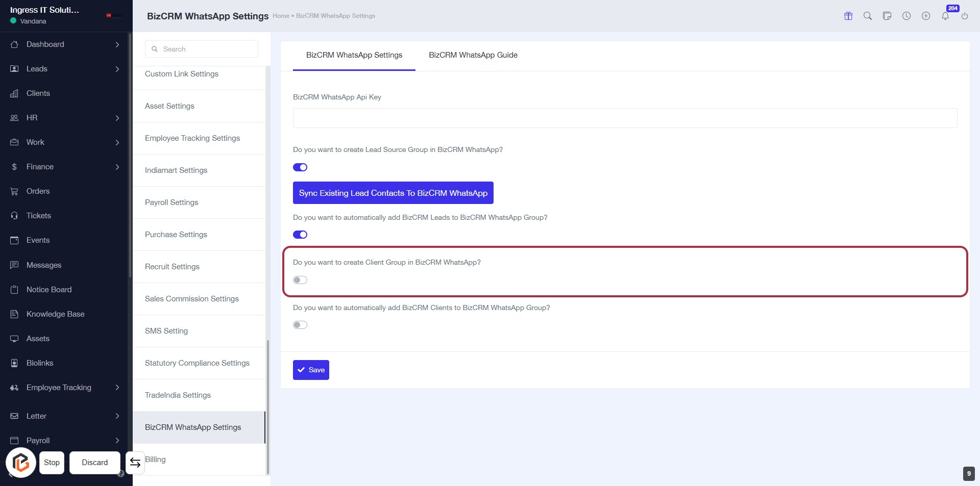This screenshot has height=486, width=980.
Task: Toggle automatically add Clients to WhatsApp Group
Action: point(300,325)
